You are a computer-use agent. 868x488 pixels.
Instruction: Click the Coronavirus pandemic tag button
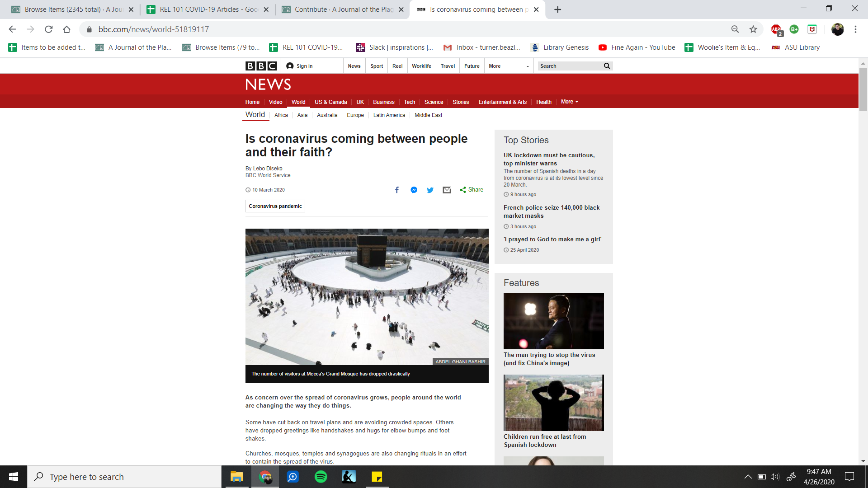coord(275,206)
